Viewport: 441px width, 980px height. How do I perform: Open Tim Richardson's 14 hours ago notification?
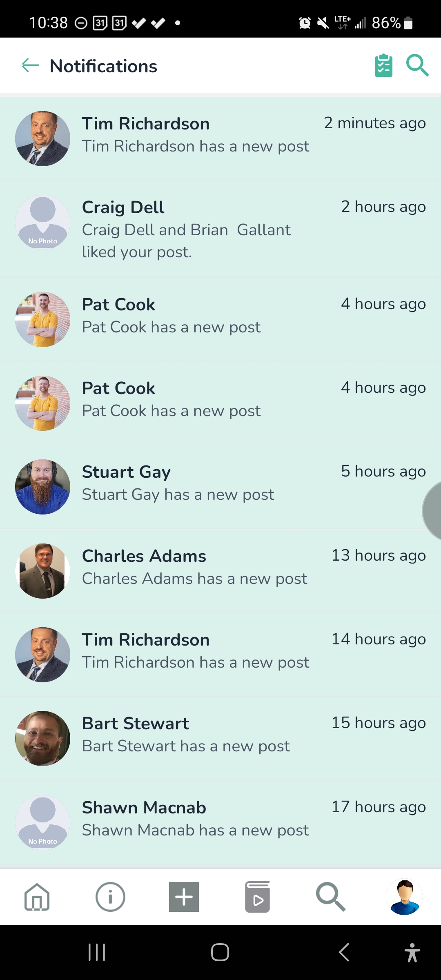pyautogui.click(x=220, y=655)
